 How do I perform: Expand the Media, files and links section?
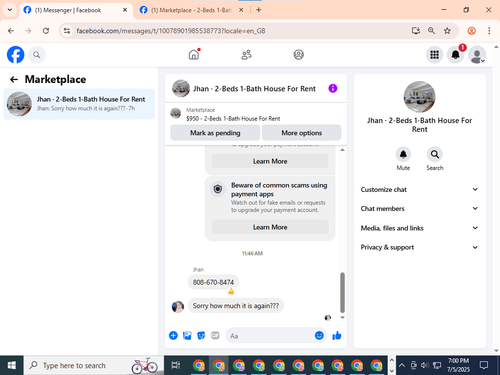(x=419, y=228)
